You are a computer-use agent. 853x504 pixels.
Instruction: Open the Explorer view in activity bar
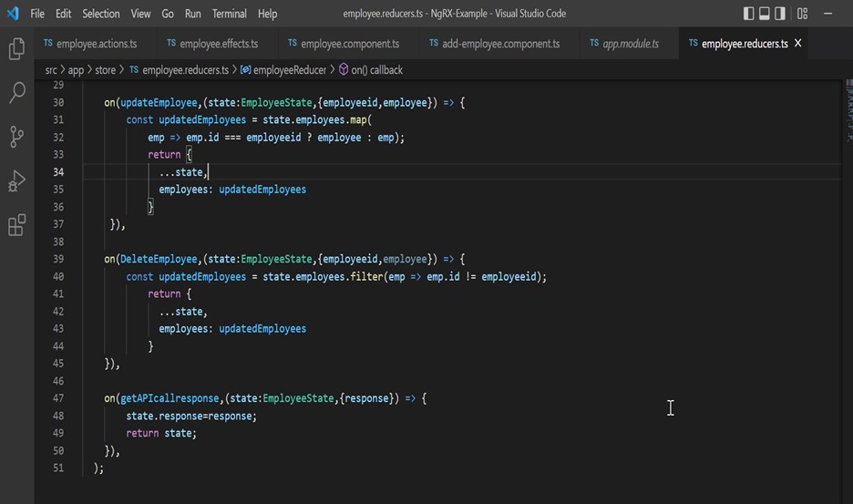coord(16,49)
